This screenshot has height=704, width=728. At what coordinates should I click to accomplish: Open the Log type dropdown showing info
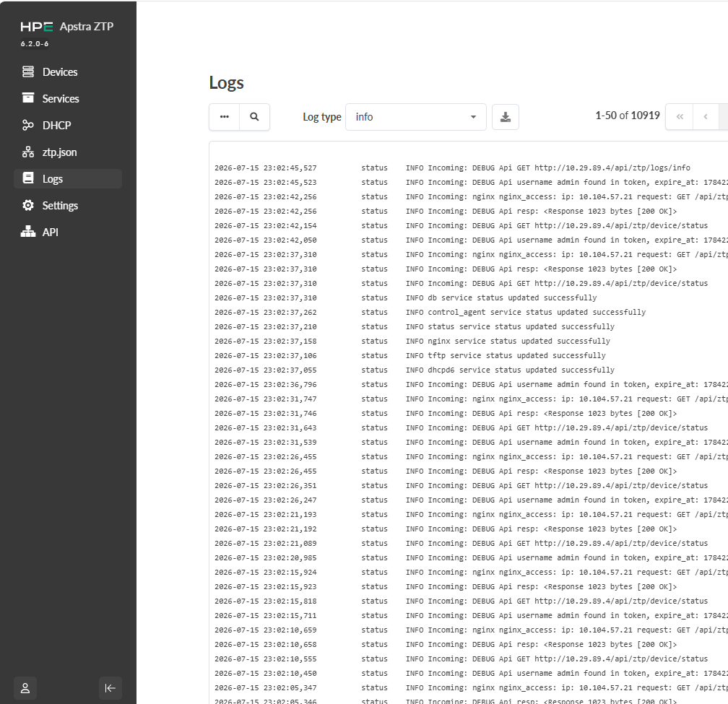(x=416, y=117)
